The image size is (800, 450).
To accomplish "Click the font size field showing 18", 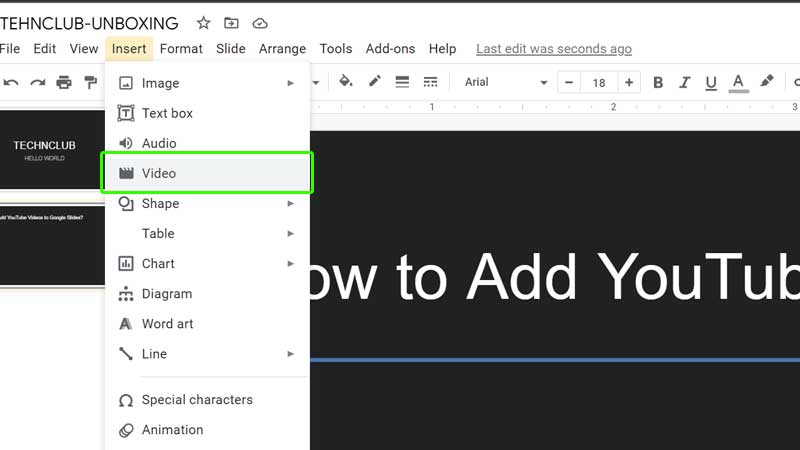I will 599,82.
